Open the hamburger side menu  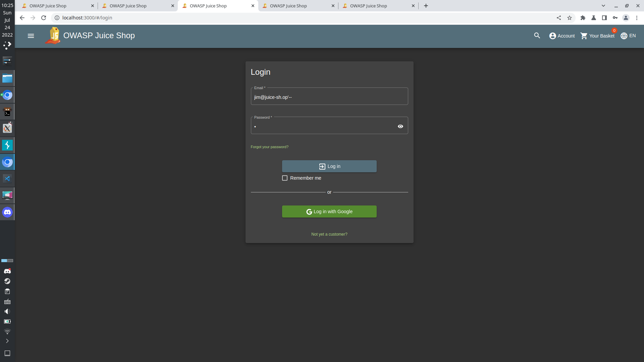pyautogui.click(x=31, y=36)
